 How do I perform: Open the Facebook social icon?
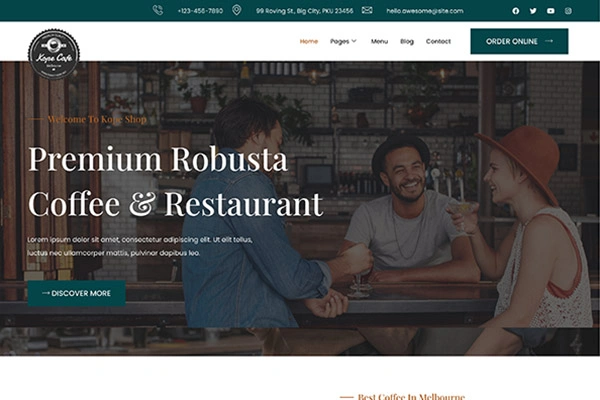point(515,11)
